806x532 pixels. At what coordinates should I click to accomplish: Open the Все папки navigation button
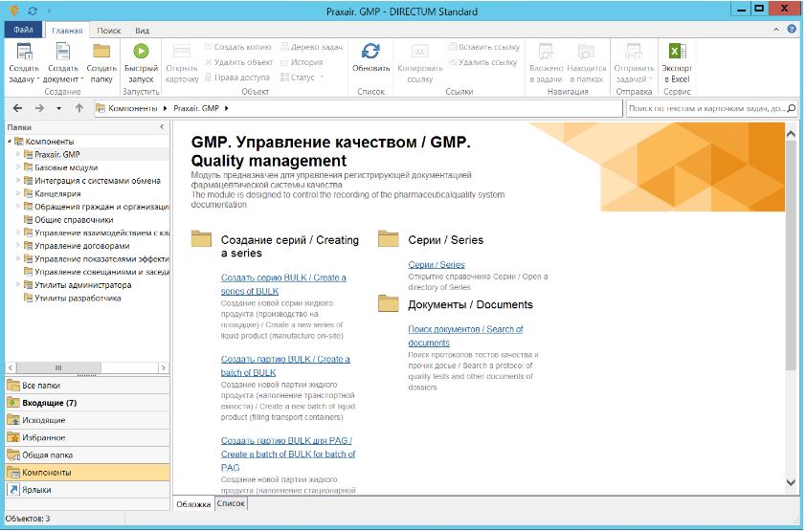(x=87, y=386)
